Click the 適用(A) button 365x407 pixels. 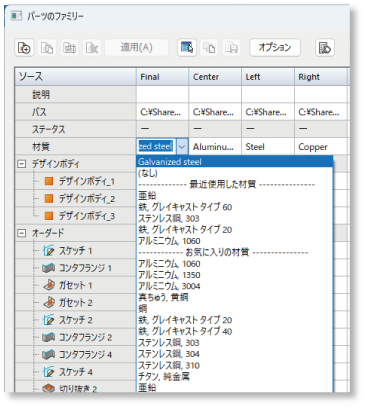click(136, 47)
